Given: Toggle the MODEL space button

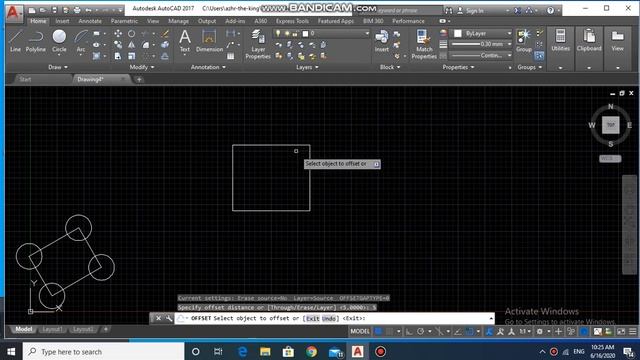Looking at the screenshot, I should (360, 331).
